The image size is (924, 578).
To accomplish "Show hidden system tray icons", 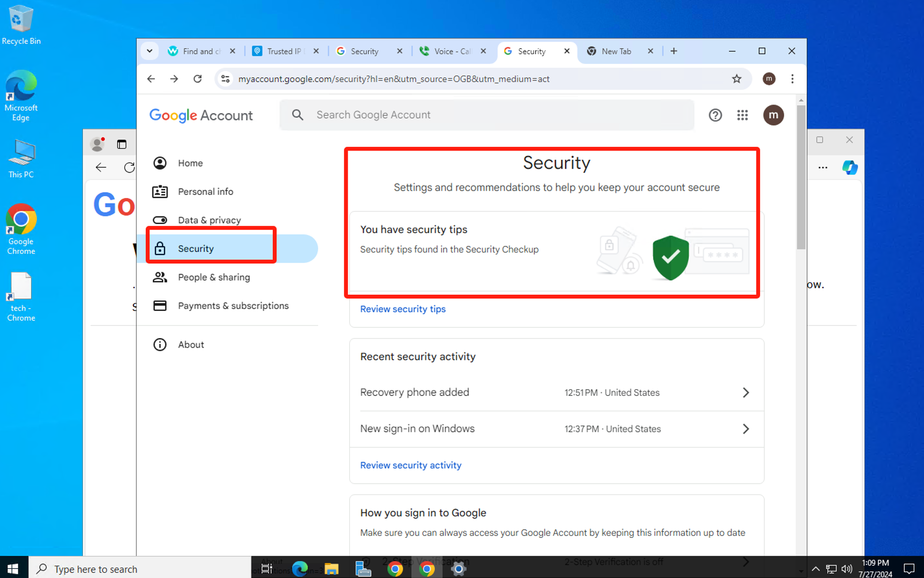I will 815,568.
